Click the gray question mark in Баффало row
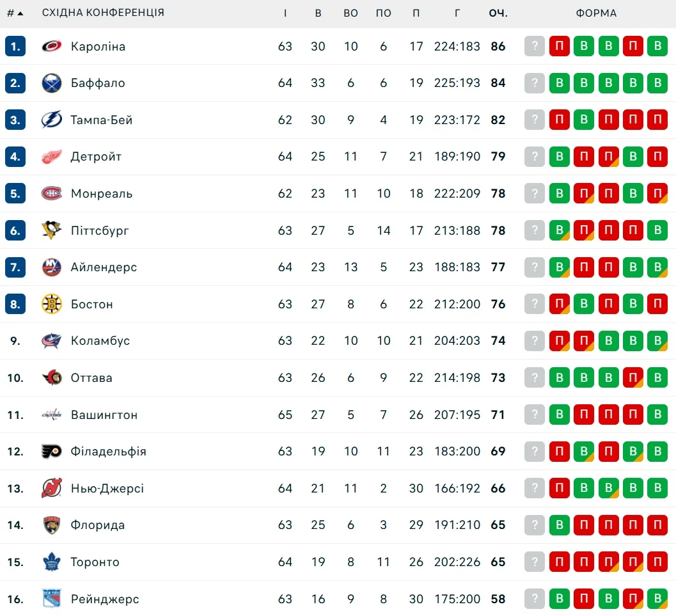The image size is (676, 616). (535, 83)
